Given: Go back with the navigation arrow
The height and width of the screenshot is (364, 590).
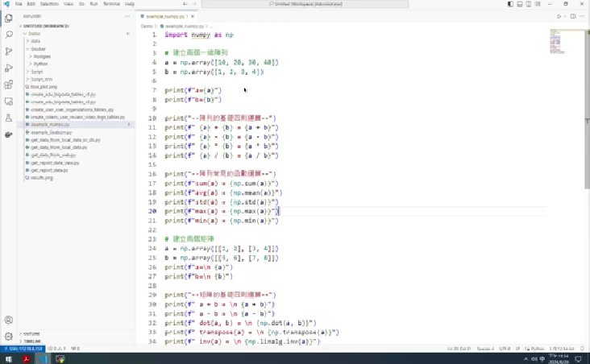Looking at the screenshot, I should [x=185, y=4].
